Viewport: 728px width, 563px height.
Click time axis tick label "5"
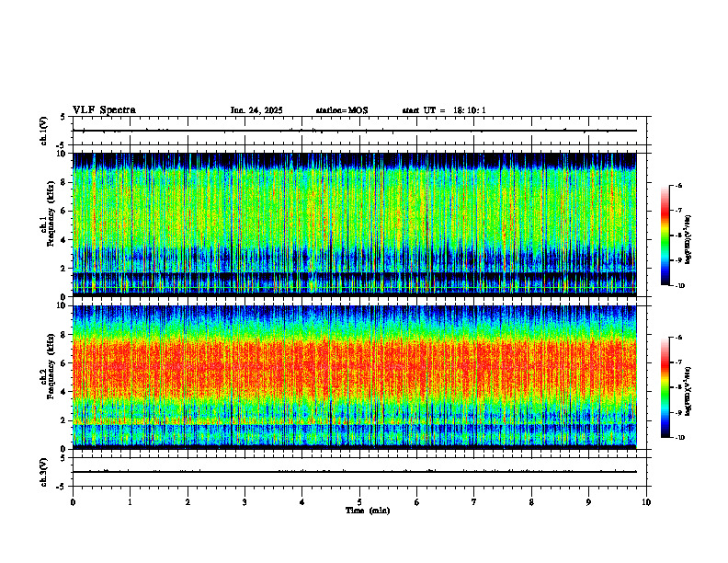click(x=359, y=502)
